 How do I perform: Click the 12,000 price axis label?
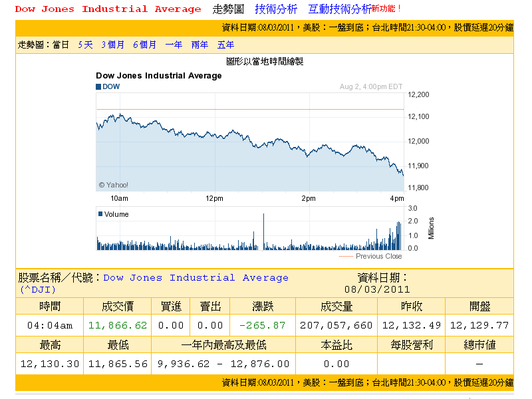(x=418, y=141)
